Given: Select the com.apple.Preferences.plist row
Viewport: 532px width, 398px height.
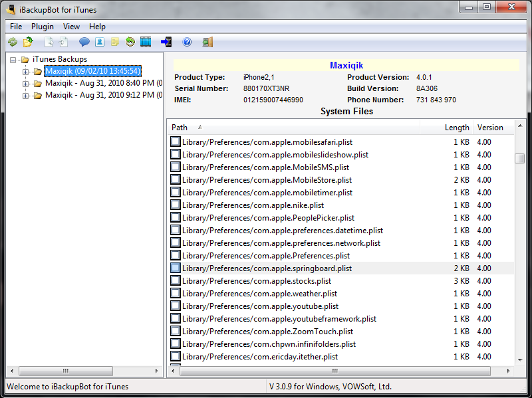Looking at the screenshot, I should tap(341, 255).
